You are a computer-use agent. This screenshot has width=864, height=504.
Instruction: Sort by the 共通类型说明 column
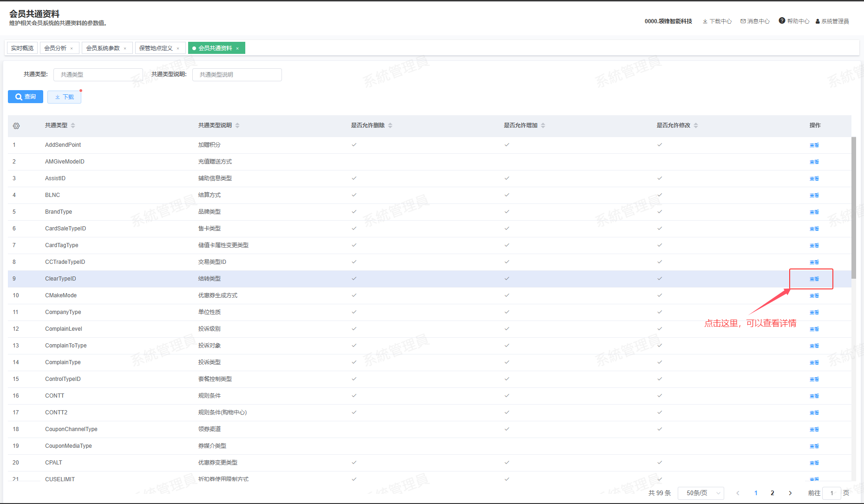[x=237, y=125]
